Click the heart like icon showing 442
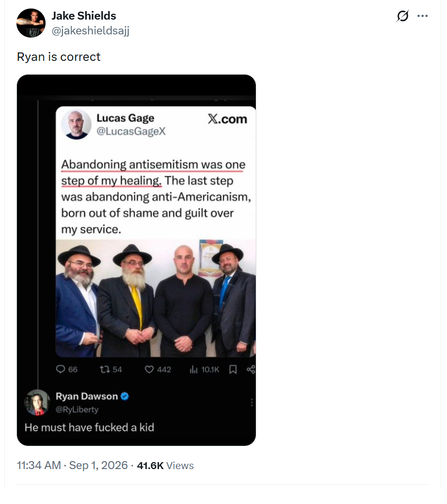 149,370
